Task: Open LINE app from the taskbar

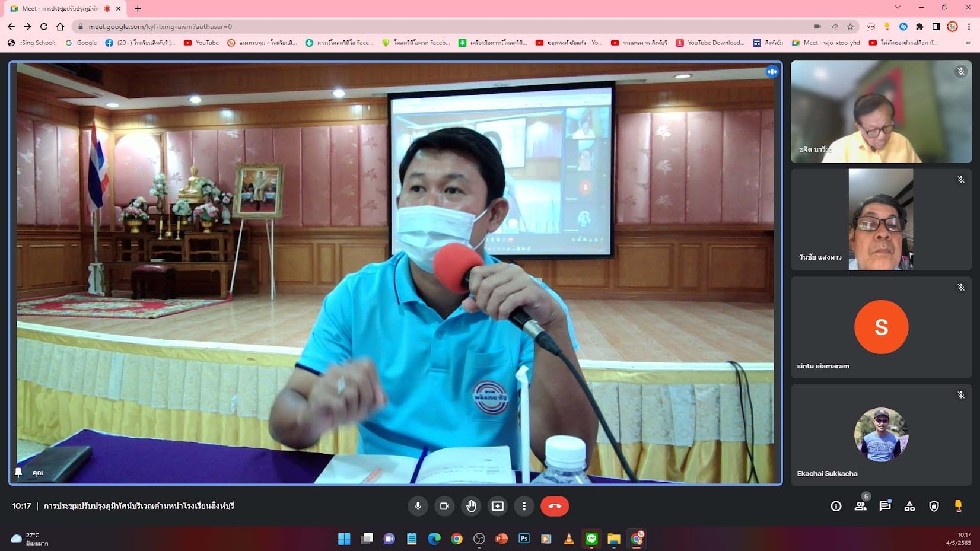Action: pos(591,539)
